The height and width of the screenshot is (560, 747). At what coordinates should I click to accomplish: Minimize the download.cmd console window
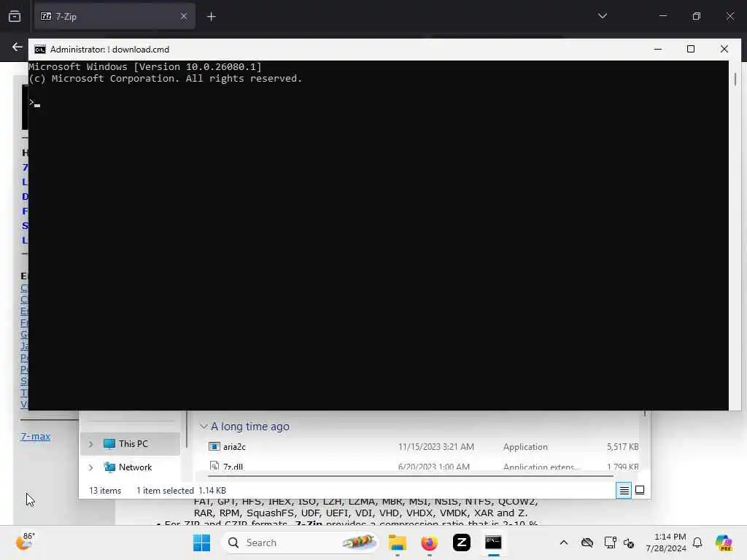tap(658, 49)
